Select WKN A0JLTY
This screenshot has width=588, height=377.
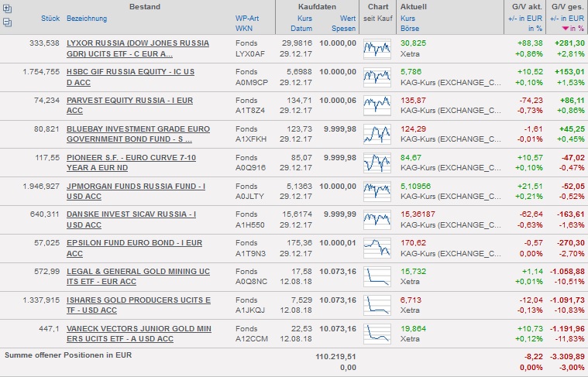(x=249, y=197)
